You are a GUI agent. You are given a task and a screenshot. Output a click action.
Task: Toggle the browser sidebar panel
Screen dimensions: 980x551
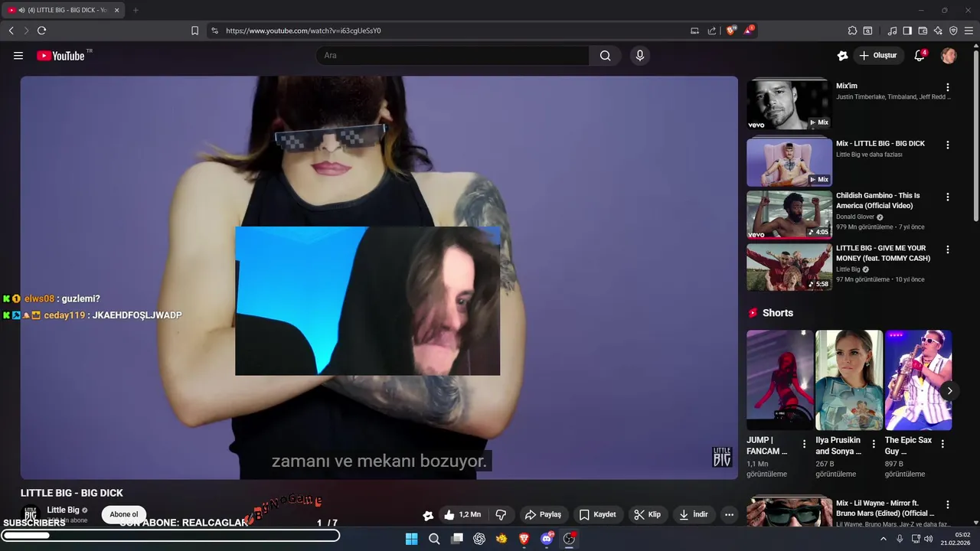pyautogui.click(x=907, y=31)
